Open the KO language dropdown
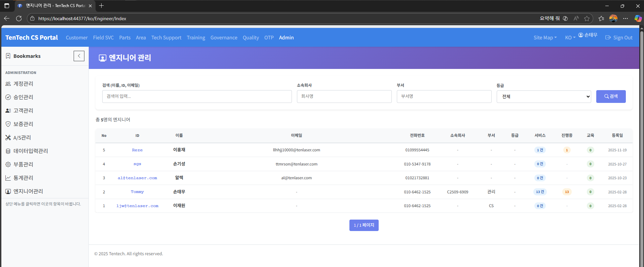 (x=570, y=38)
